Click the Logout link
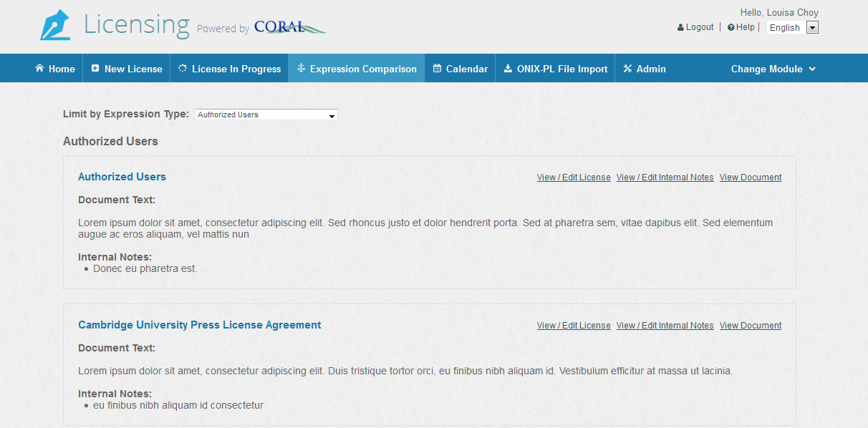The height and width of the screenshot is (428, 868). pyautogui.click(x=700, y=27)
